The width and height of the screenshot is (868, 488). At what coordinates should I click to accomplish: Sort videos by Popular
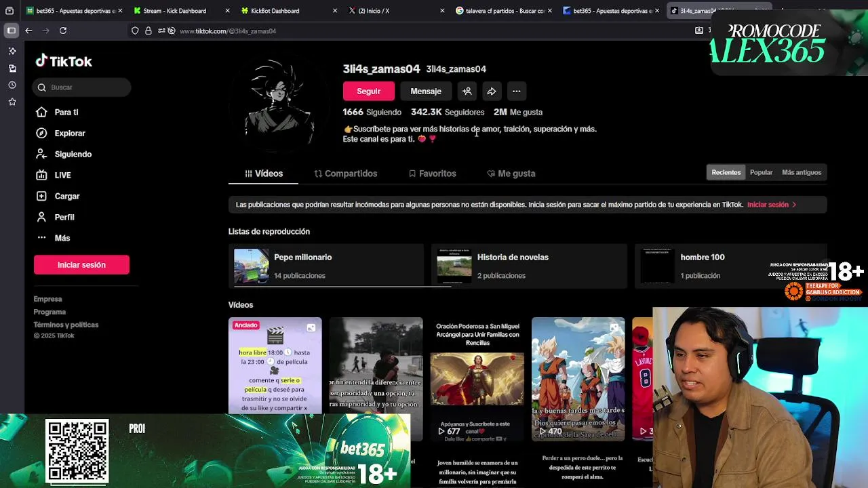tap(761, 172)
